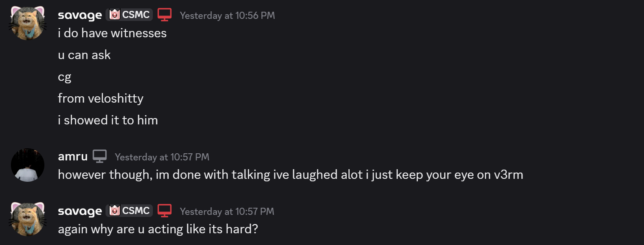Click savage's avatar beside the 10:57 PM message
The width and height of the screenshot is (644, 245).
tap(28, 219)
